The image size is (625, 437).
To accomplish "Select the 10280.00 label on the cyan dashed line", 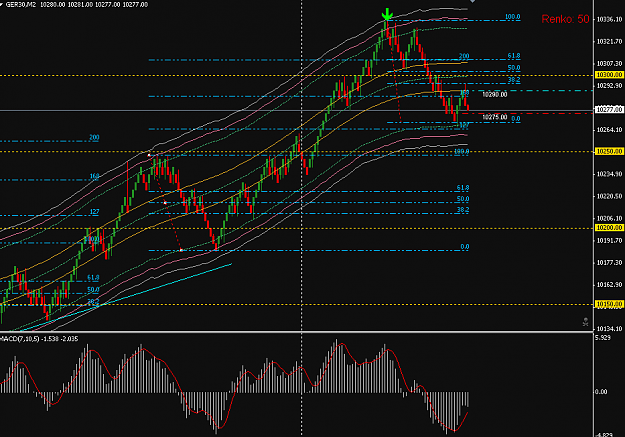I will tap(494, 94).
